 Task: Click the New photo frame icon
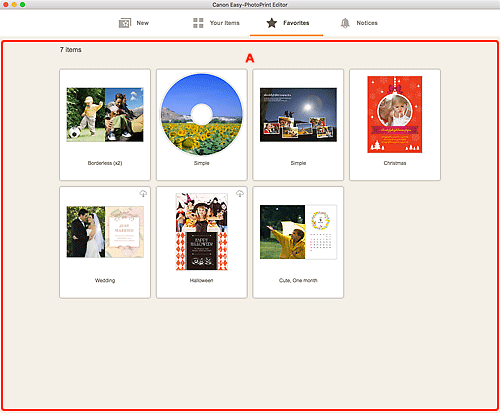click(x=125, y=23)
